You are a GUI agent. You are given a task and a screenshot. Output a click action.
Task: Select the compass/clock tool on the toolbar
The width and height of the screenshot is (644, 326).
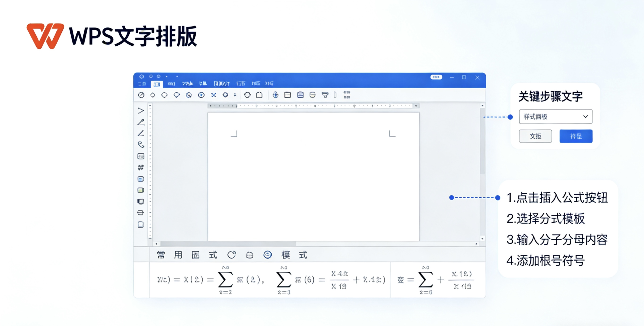click(141, 95)
